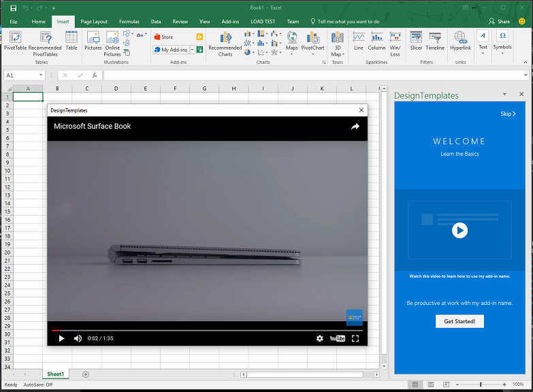Viewport: 533px width, 392px height.
Task: Play the Surface Book video
Action: (61, 338)
